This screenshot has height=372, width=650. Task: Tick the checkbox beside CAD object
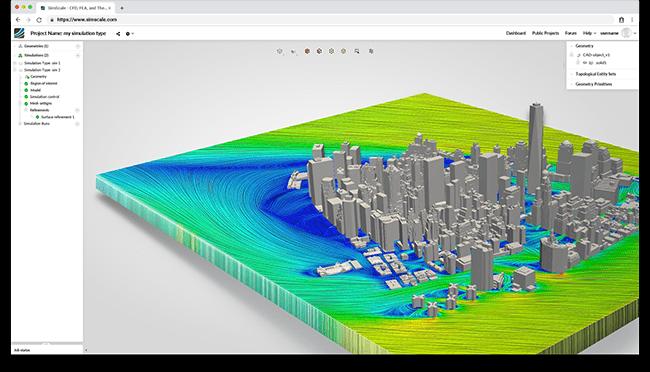coord(572,55)
